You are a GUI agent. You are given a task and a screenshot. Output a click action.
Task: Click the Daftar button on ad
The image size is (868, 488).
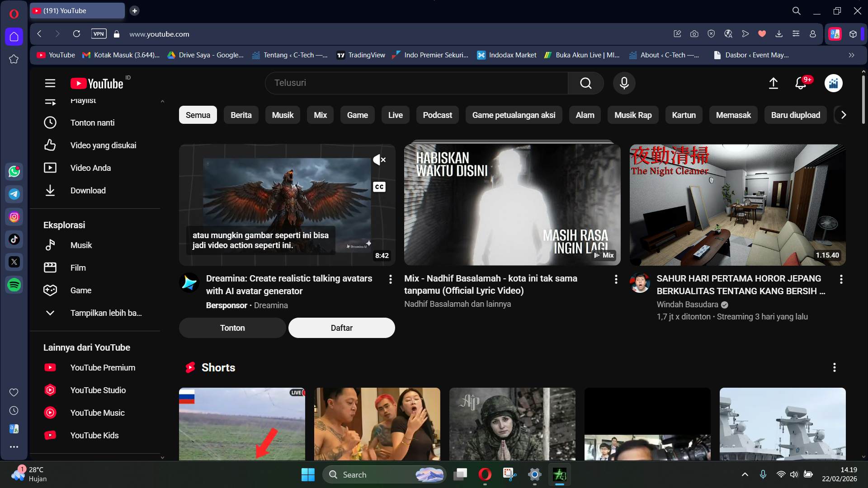point(341,328)
